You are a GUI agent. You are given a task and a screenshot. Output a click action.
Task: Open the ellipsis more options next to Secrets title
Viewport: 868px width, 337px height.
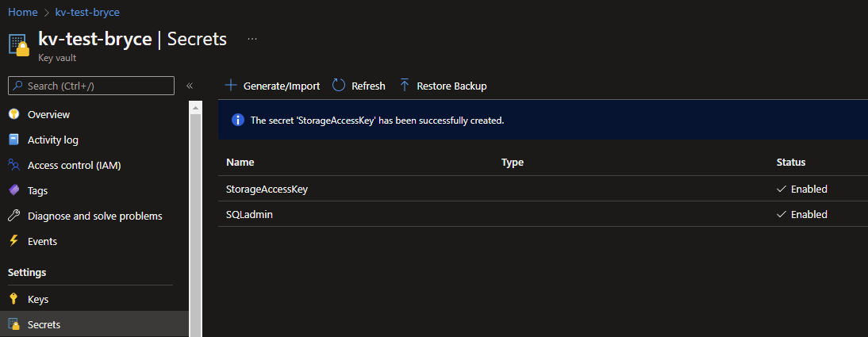coord(252,39)
